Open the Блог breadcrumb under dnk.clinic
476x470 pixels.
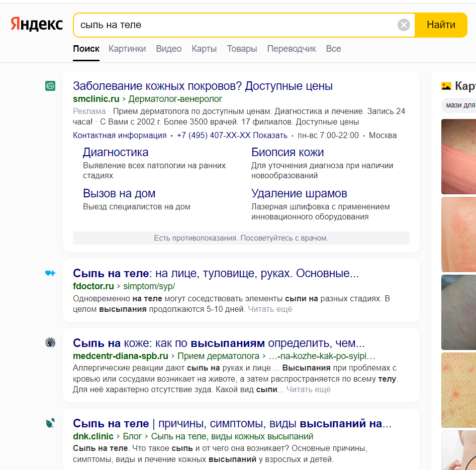point(132,436)
